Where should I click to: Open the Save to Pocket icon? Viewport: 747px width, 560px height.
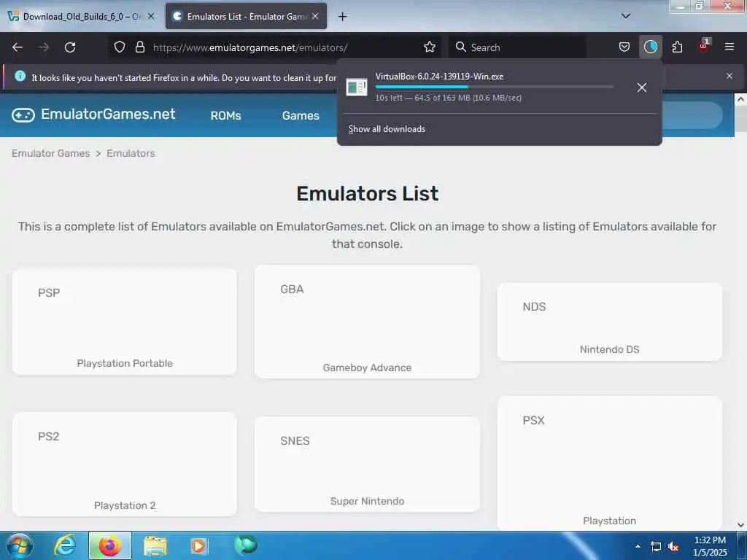(624, 47)
